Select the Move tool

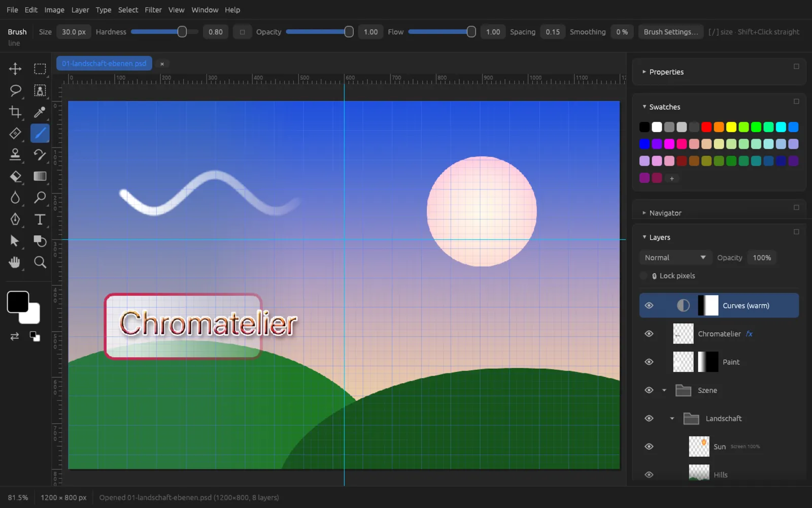pyautogui.click(x=15, y=69)
